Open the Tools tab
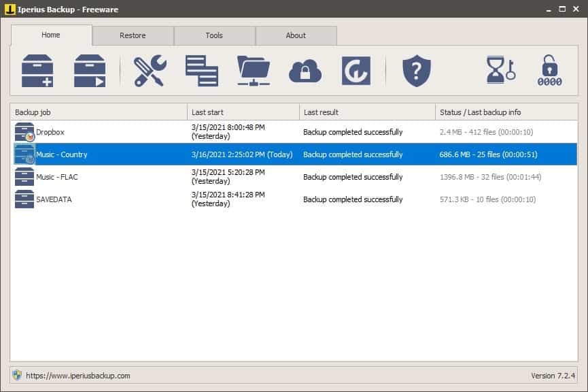The image size is (588, 392). (x=214, y=35)
